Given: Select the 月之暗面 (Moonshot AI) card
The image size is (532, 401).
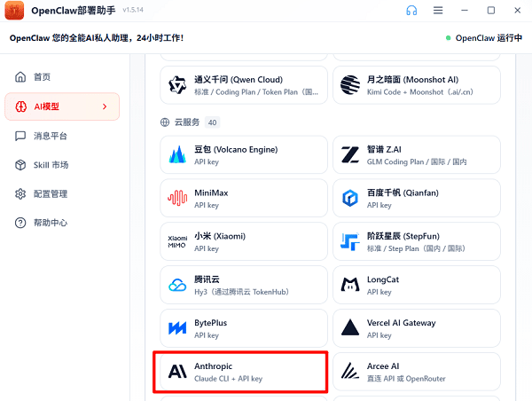Looking at the screenshot, I should click(x=417, y=85).
